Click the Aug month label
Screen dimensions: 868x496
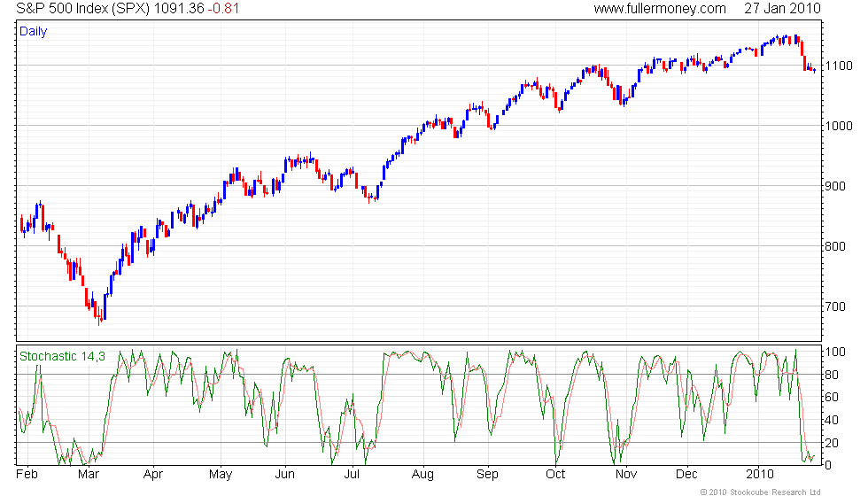(x=422, y=475)
